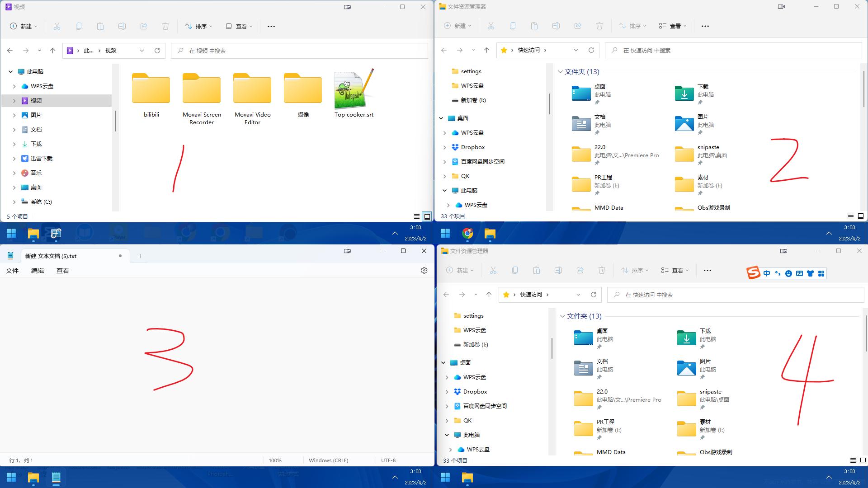Open the 编辑 menu in Notepad
Viewport: 868px width, 488px height.
click(38, 271)
